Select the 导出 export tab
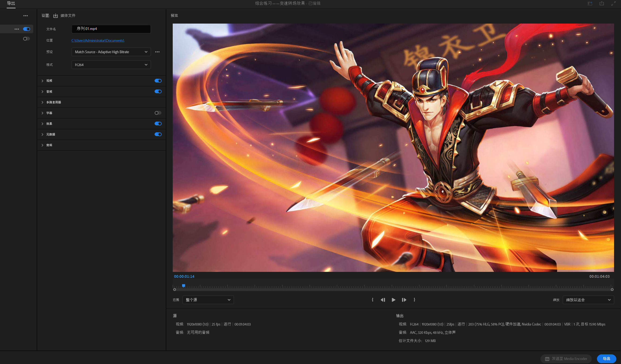Screen dimensions: 621x364 11,3
